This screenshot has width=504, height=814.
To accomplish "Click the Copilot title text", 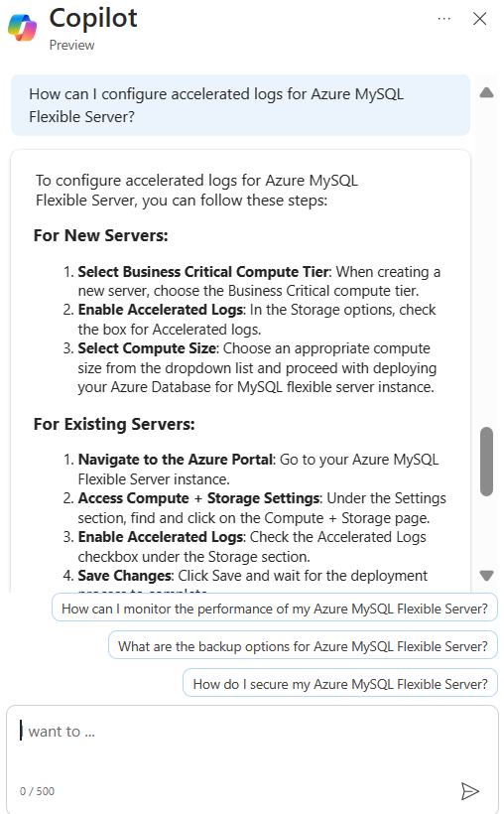I will point(93,18).
